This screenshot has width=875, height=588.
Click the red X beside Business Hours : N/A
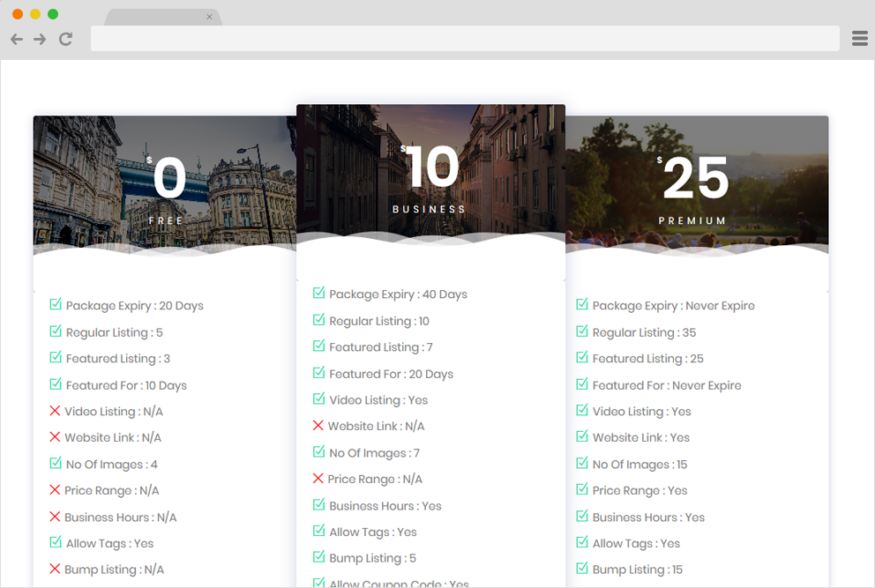pyautogui.click(x=55, y=517)
